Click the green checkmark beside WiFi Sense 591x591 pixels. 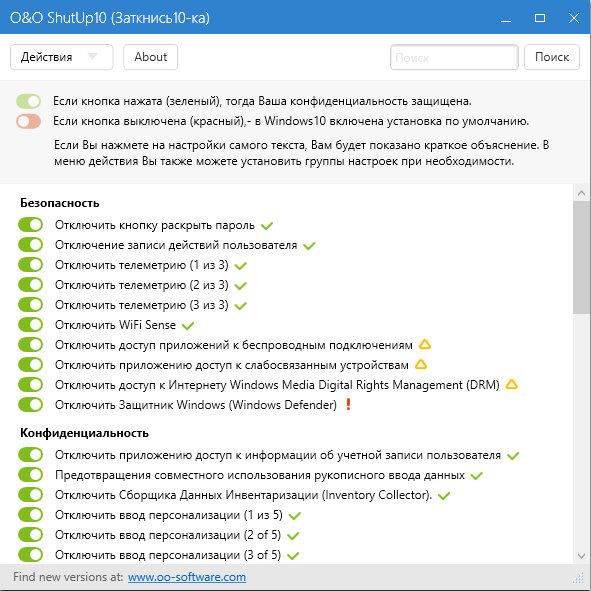click(188, 325)
